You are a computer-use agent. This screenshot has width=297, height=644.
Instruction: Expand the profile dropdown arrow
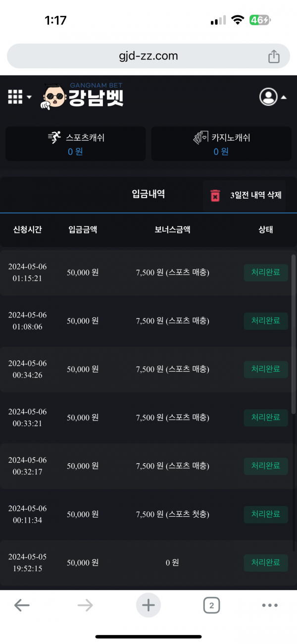coord(284,97)
